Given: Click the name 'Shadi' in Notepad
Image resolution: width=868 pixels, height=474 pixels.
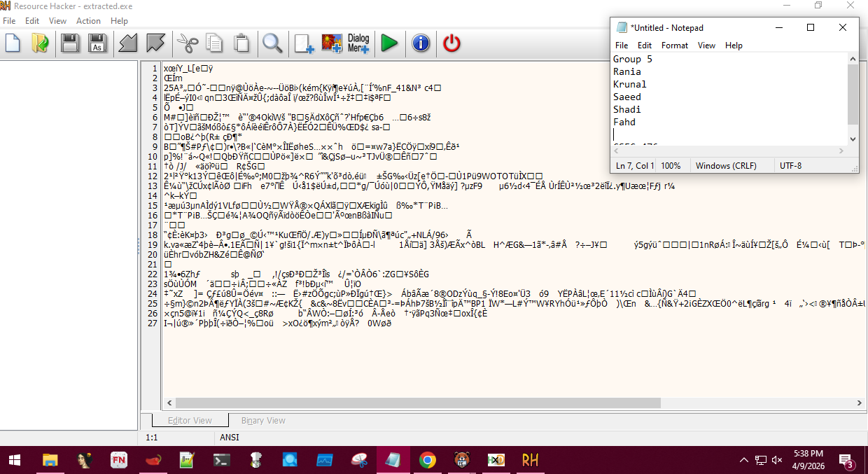Looking at the screenshot, I should pyautogui.click(x=627, y=109).
